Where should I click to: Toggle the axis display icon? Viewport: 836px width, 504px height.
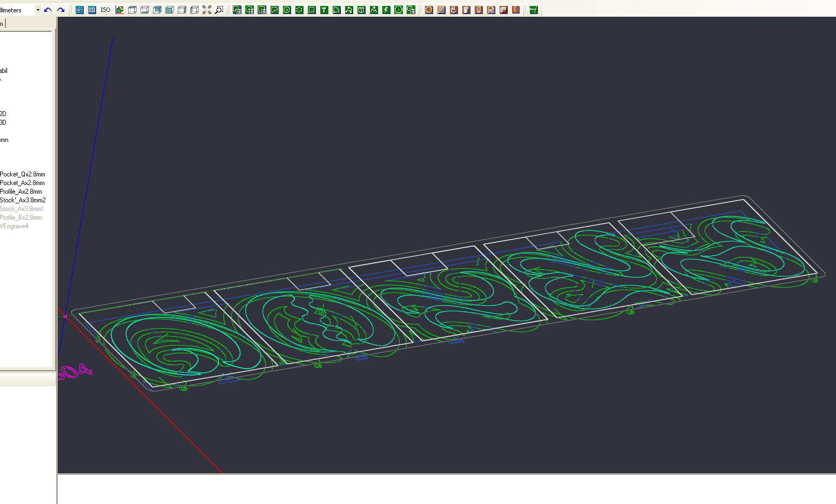pos(80,10)
